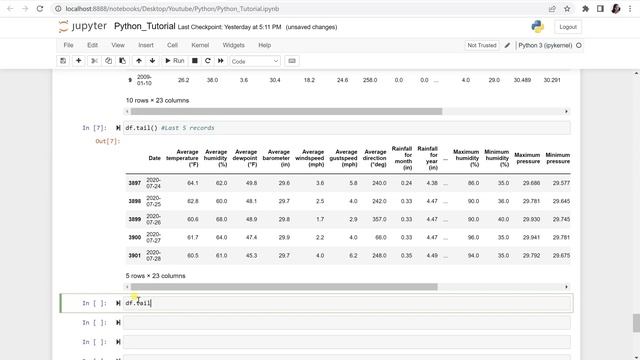The height and width of the screenshot is (360, 640).
Task: Share this page icon in address bar
Action: pyautogui.click(x=552, y=9)
